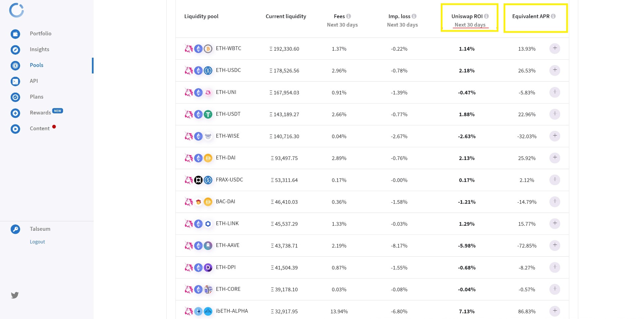This screenshot has height=319, width=644.
Task: Click the DPI token icon in ETH-DPI row
Action: point(208,268)
